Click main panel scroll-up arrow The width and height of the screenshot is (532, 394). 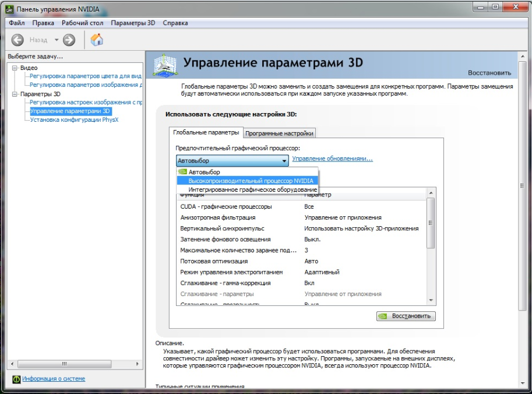coord(523,57)
